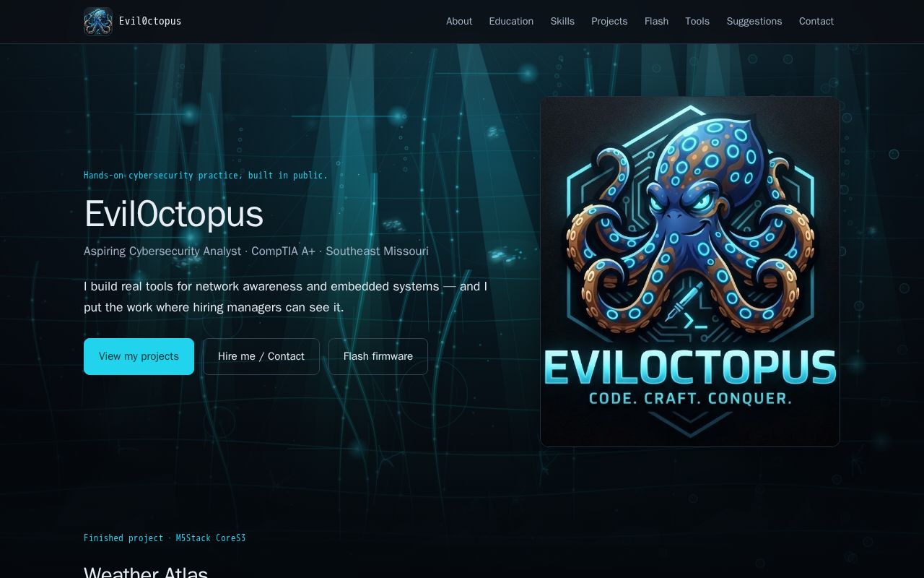Navigate to Projects in the top menu

[609, 22]
